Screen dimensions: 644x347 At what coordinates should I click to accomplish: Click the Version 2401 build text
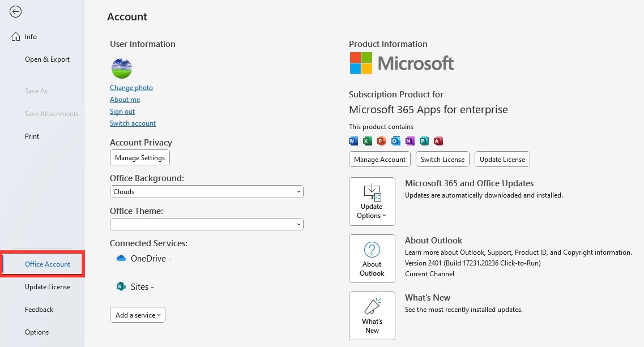473,263
